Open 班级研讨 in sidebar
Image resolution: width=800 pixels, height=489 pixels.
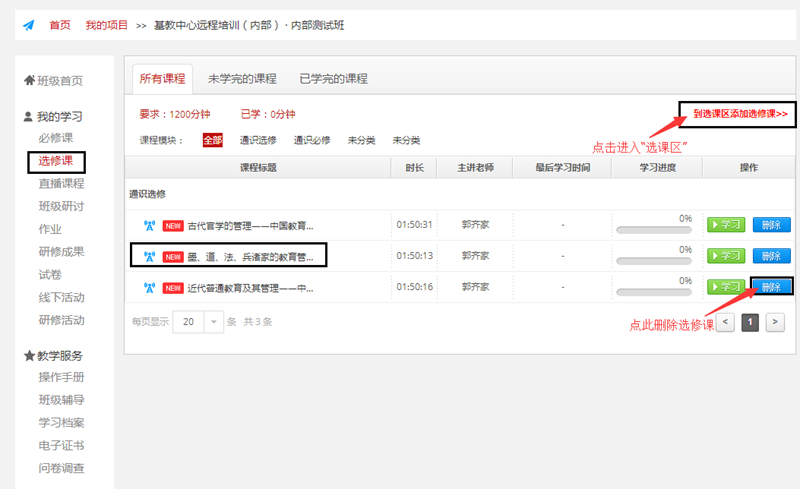[61, 206]
